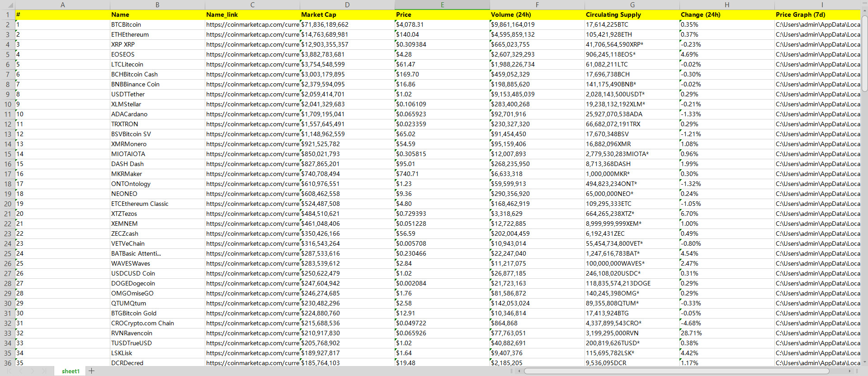Image resolution: width=868 pixels, height=376 pixels.
Task: Click the XTZTezos row Name_link URL cell
Action: 252,214
